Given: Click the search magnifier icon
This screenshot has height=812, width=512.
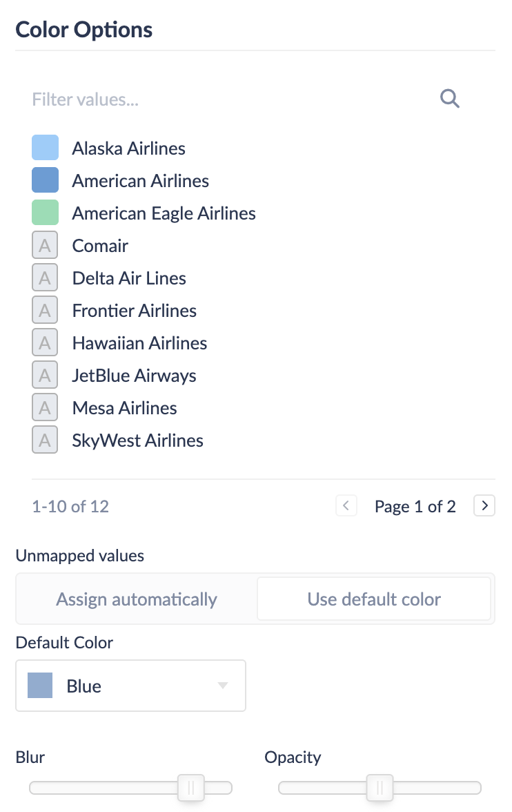Looking at the screenshot, I should point(450,99).
